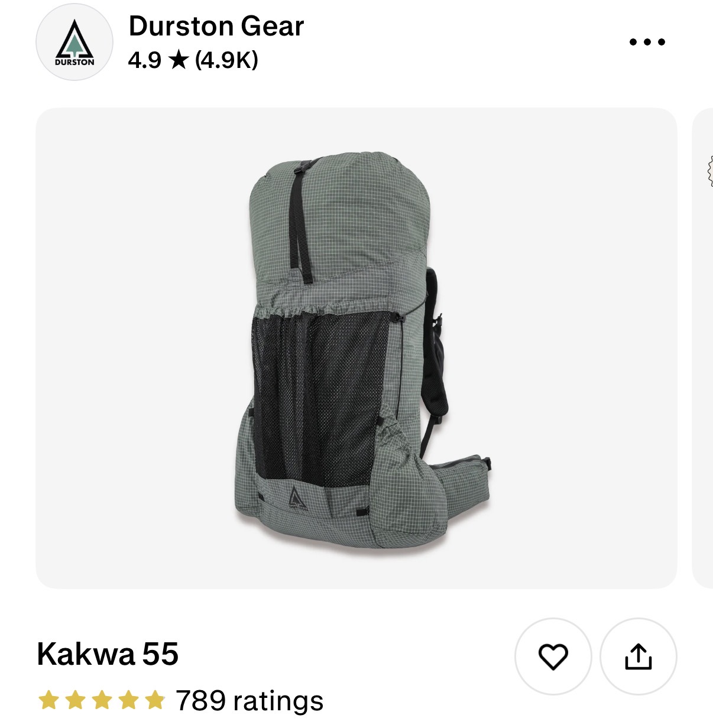
Task: Open the Kakwa 55 backpack product image
Action: click(x=356, y=348)
